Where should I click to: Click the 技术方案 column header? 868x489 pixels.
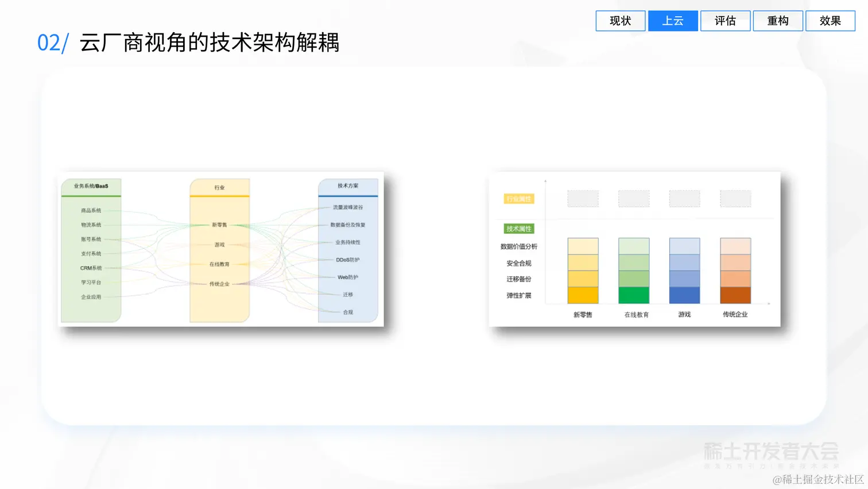[x=348, y=186]
